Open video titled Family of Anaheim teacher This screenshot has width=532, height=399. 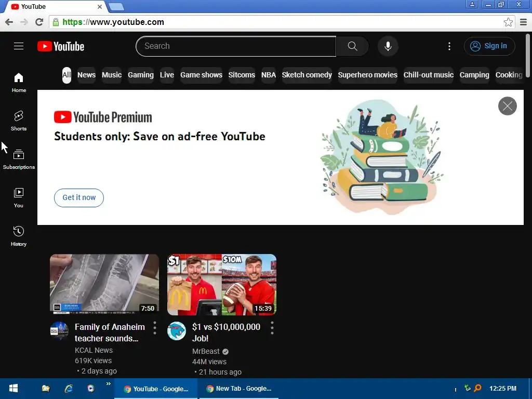click(x=110, y=332)
